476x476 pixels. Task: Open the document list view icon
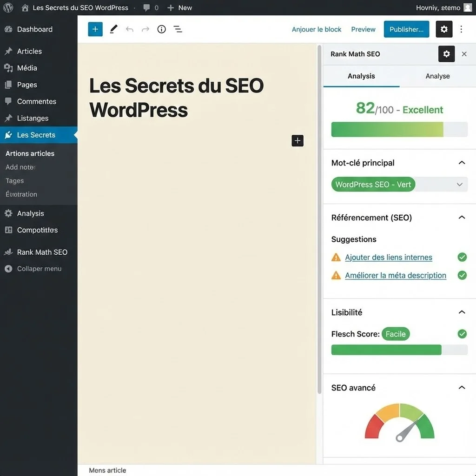coord(178,29)
